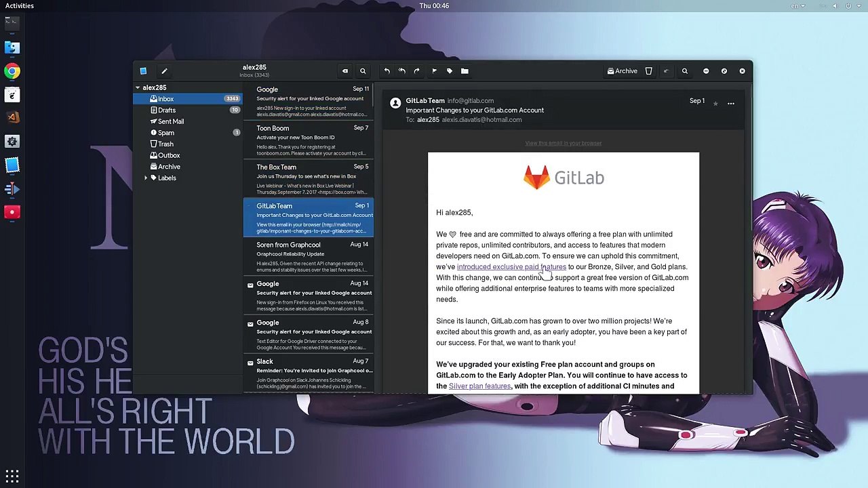The height and width of the screenshot is (488, 868).
Task: Switch to Geary stamp icon in dock
Action: coord(12,165)
